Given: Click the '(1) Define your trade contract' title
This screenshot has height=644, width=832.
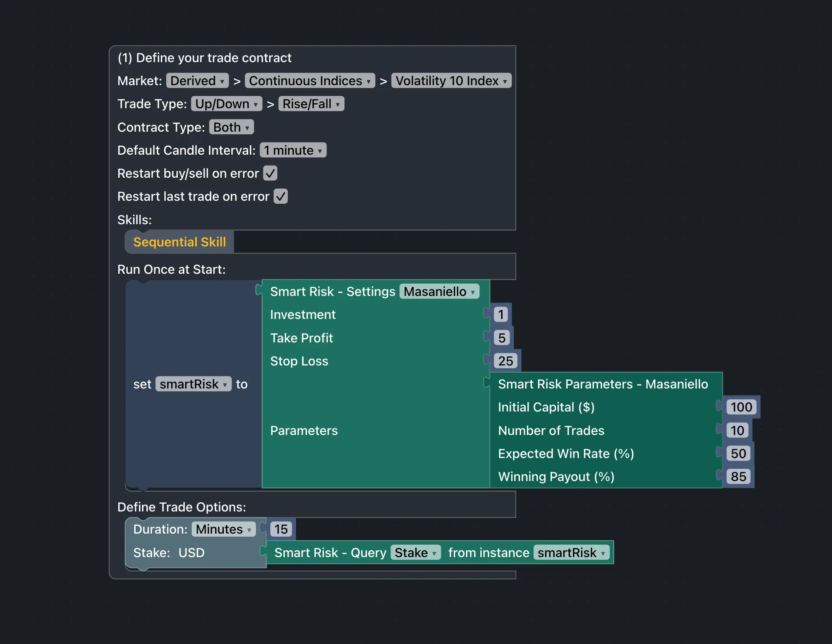Looking at the screenshot, I should (204, 58).
